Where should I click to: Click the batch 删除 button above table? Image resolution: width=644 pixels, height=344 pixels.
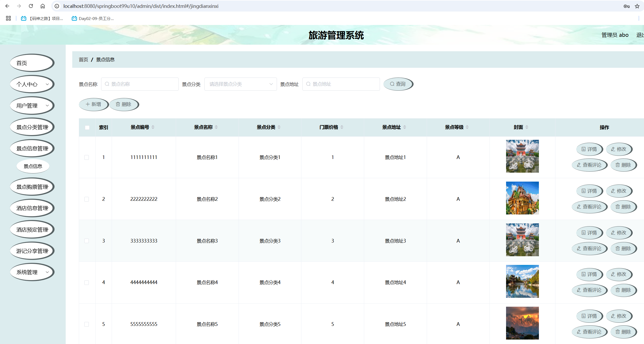click(x=124, y=105)
